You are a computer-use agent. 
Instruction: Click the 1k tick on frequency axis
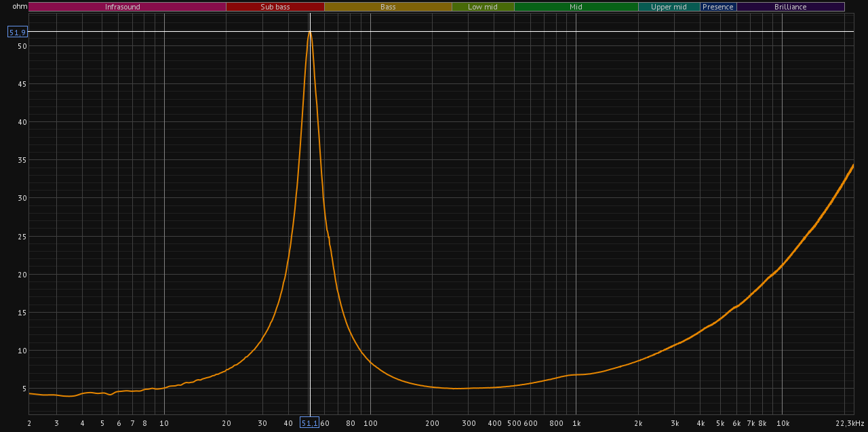click(576, 423)
